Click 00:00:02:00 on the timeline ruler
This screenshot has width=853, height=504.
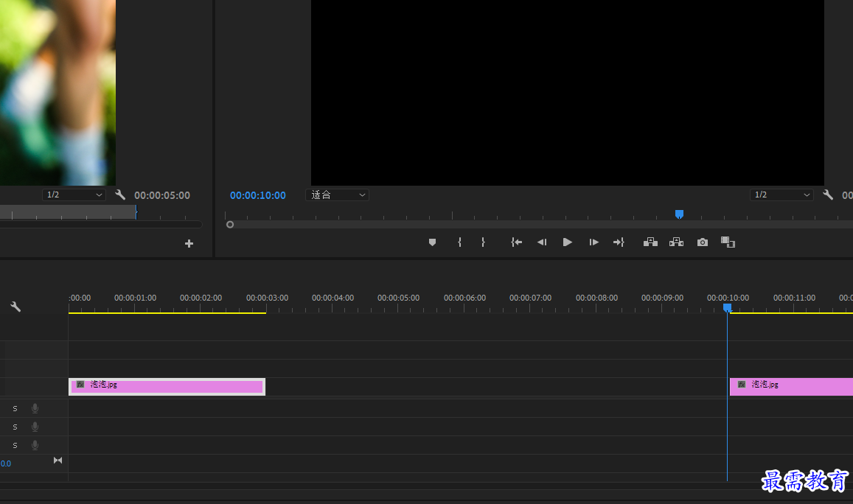point(201,298)
